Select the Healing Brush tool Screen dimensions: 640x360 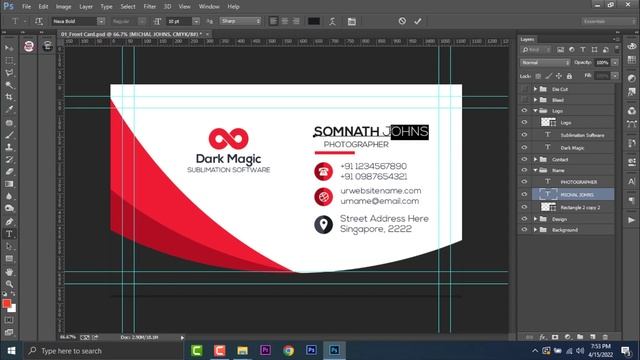coord(9,122)
